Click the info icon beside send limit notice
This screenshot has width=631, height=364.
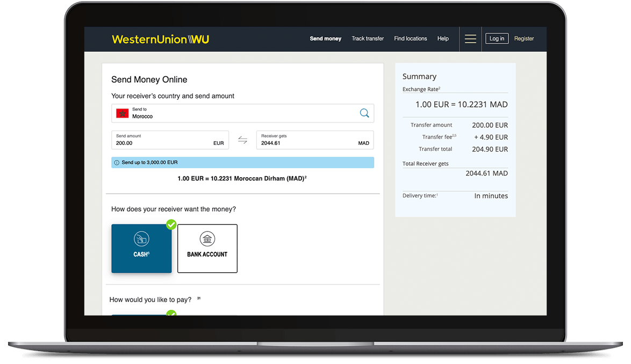pos(117,163)
